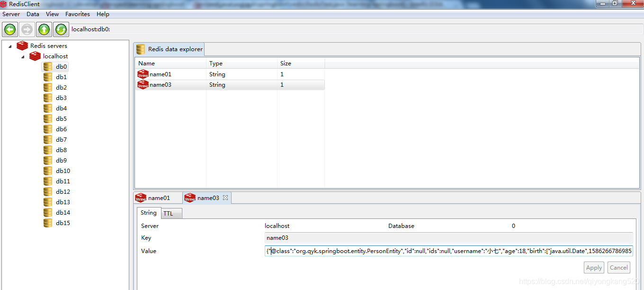
Task: Select the String sub-tab
Action: pyautogui.click(x=148, y=213)
